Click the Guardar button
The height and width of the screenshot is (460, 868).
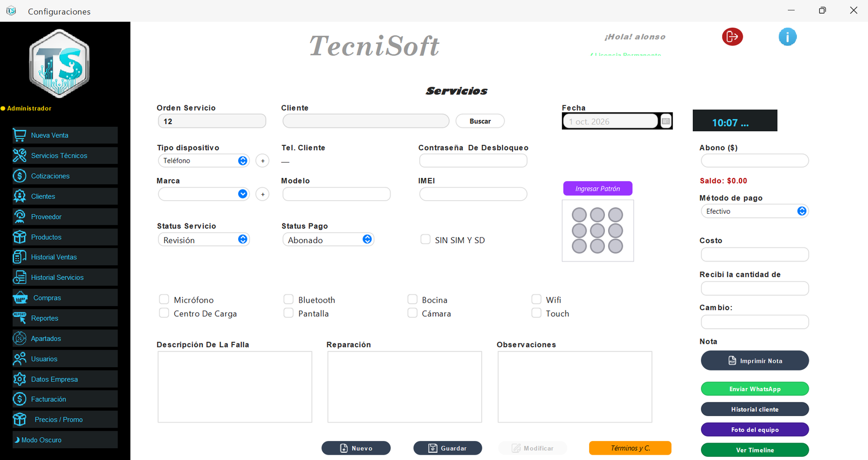pyautogui.click(x=448, y=448)
